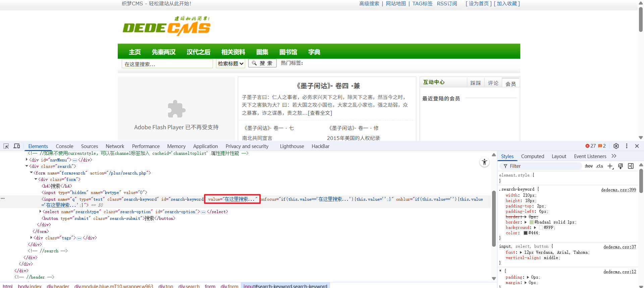Open RSS订阅 link
The image size is (644, 288).
(447, 4)
